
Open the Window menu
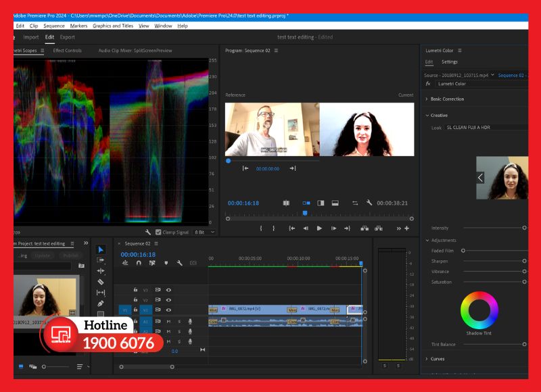point(163,26)
